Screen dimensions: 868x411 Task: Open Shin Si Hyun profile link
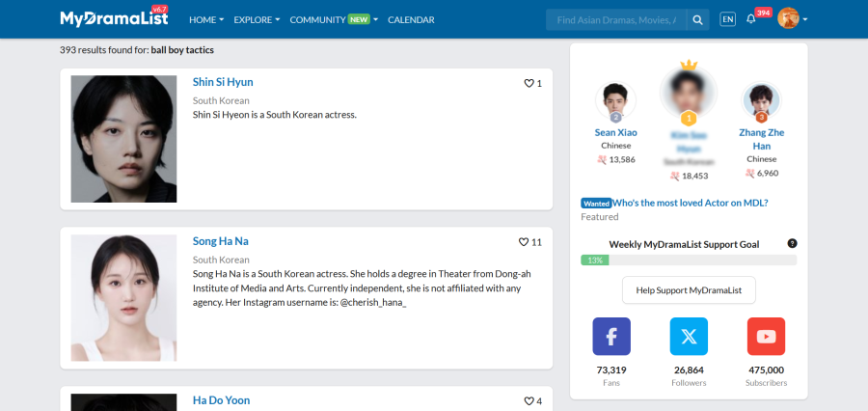point(223,82)
